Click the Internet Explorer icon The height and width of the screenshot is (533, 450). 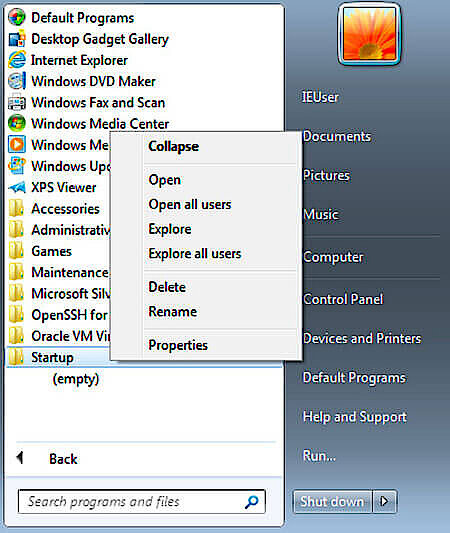pyautogui.click(x=17, y=60)
